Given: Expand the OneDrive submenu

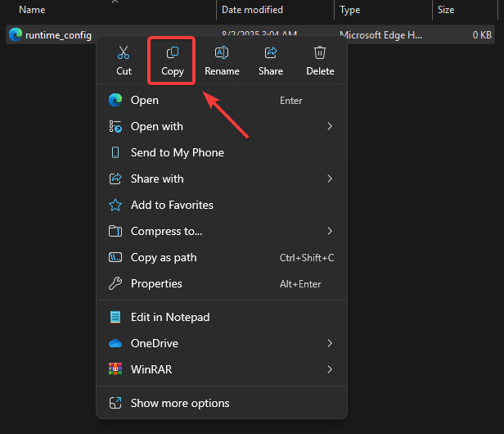Looking at the screenshot, I should 330,343.
